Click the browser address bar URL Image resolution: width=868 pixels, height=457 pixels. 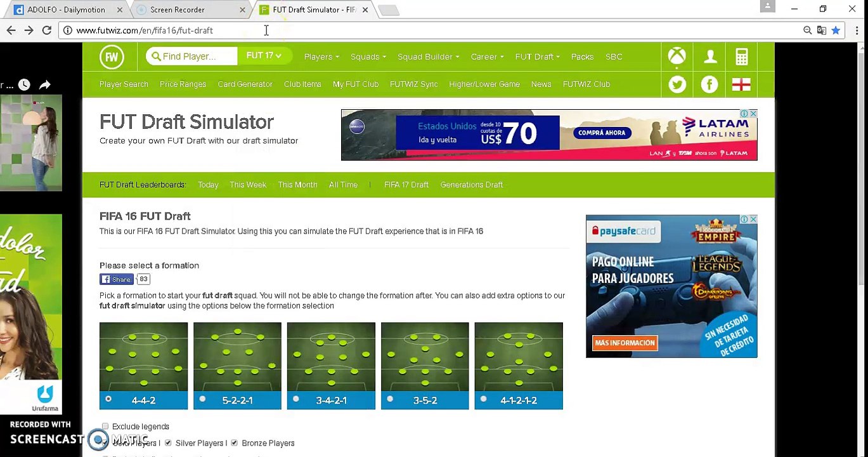(145, 30)
